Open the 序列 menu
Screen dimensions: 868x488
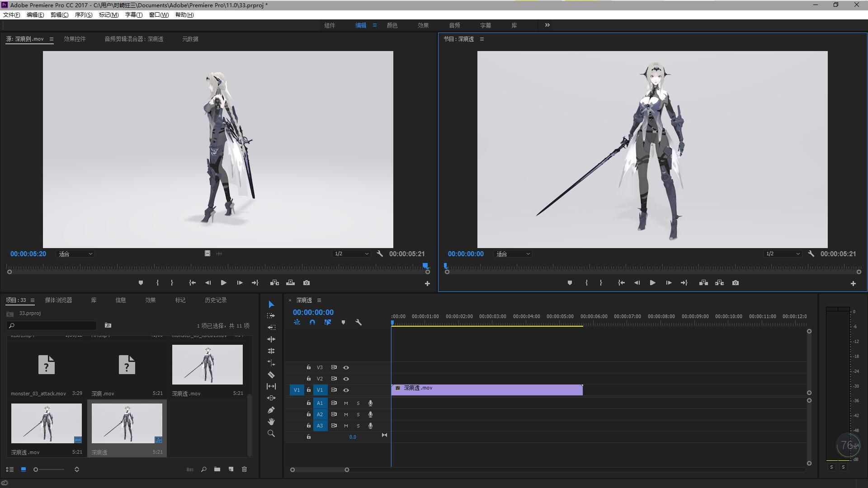tap(83, 15)
